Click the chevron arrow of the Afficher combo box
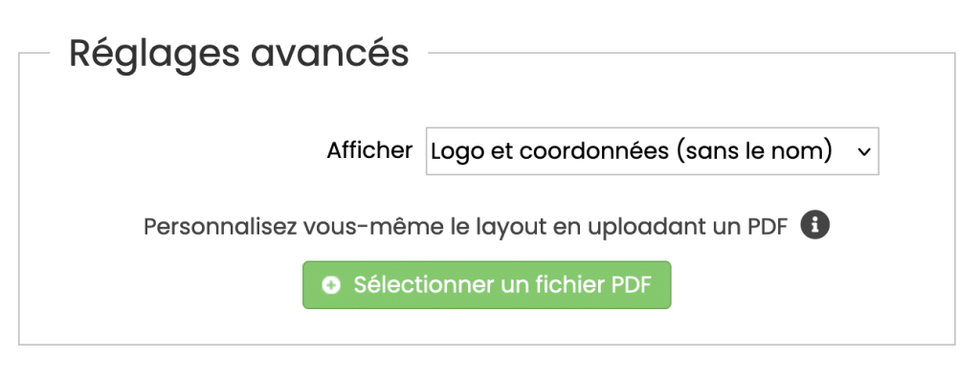980x381 pixels. coord(864,152)
